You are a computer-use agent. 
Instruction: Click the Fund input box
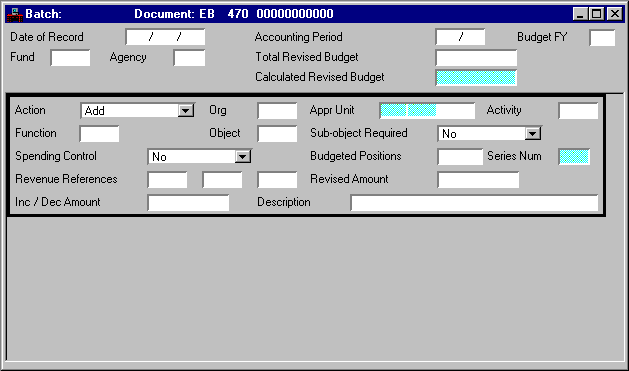tap(70, 58)
